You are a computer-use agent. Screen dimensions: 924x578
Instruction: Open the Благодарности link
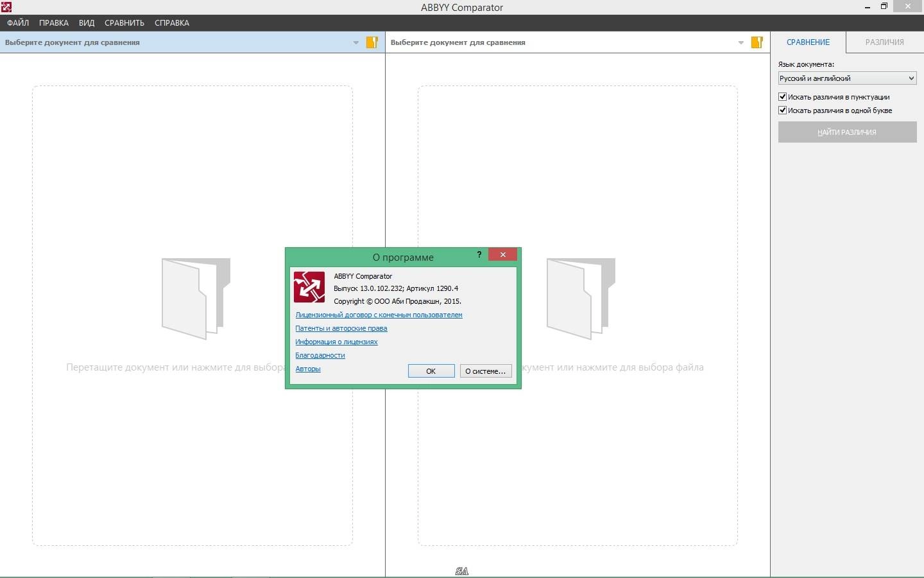click(x=320, y=355)
